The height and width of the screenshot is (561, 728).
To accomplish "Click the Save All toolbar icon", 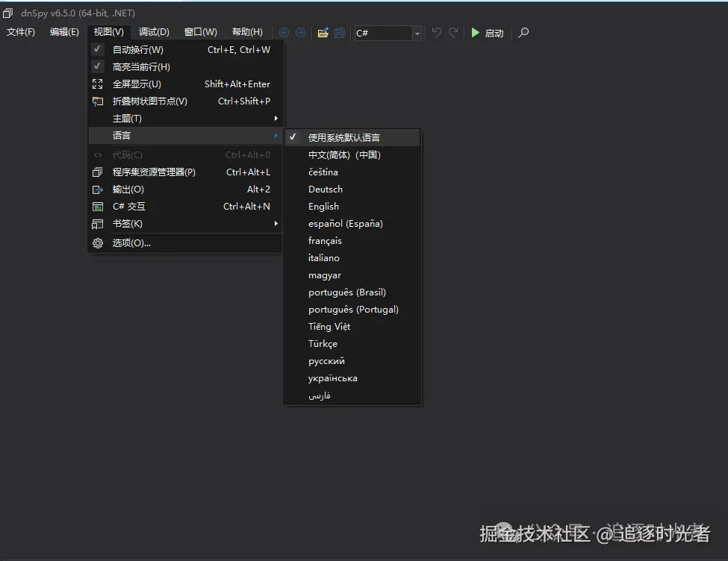I will coord(339,33).
